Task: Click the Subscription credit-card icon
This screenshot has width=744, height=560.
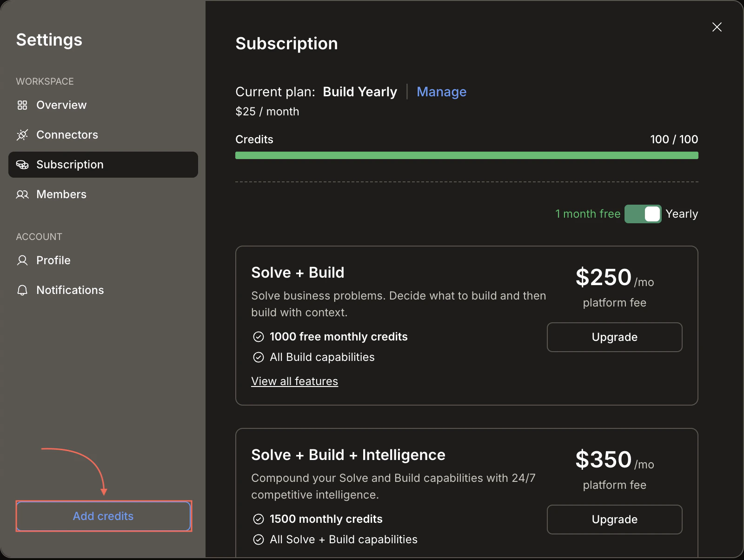Action: click(x=22, y=165)
